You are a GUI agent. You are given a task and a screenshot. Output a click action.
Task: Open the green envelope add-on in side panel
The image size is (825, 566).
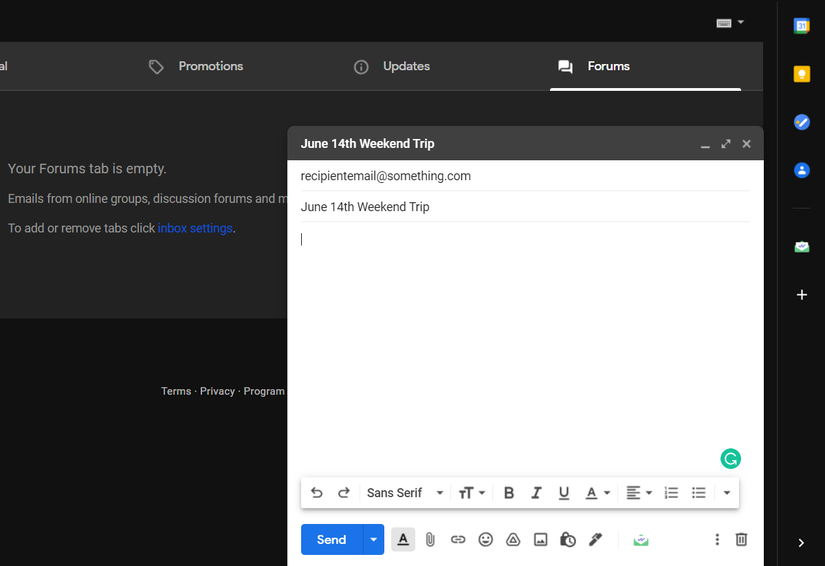(801, 246)
